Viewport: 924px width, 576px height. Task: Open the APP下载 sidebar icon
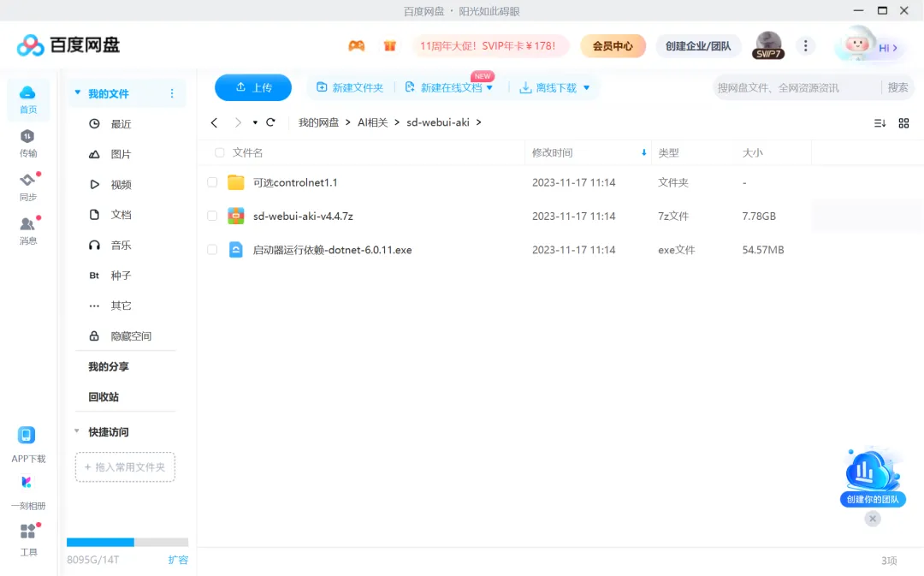point(27,444)
